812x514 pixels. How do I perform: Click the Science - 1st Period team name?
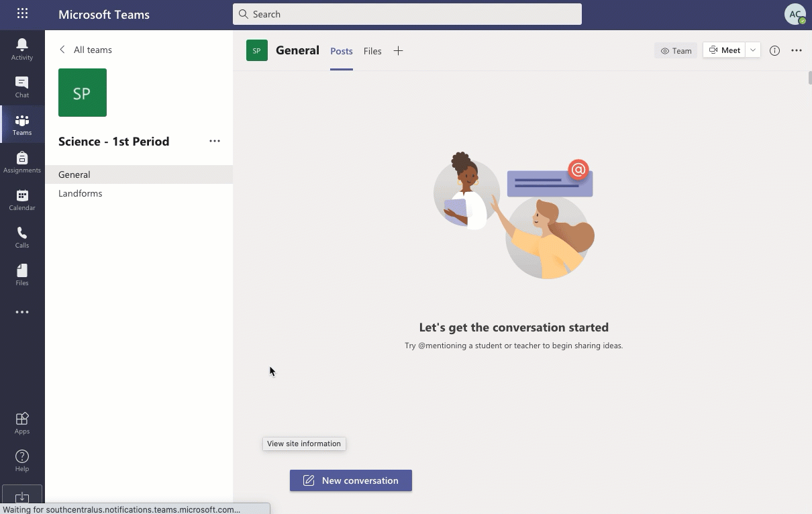point(114,141)
